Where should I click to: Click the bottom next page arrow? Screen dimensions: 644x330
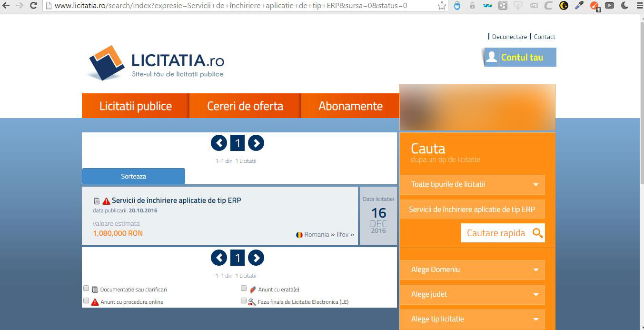[x=256, y=258]
